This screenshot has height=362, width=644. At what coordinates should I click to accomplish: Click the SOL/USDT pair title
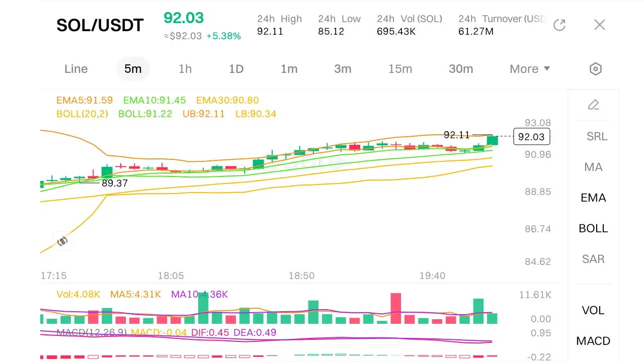pyautogui.click(x=100, y=25)
